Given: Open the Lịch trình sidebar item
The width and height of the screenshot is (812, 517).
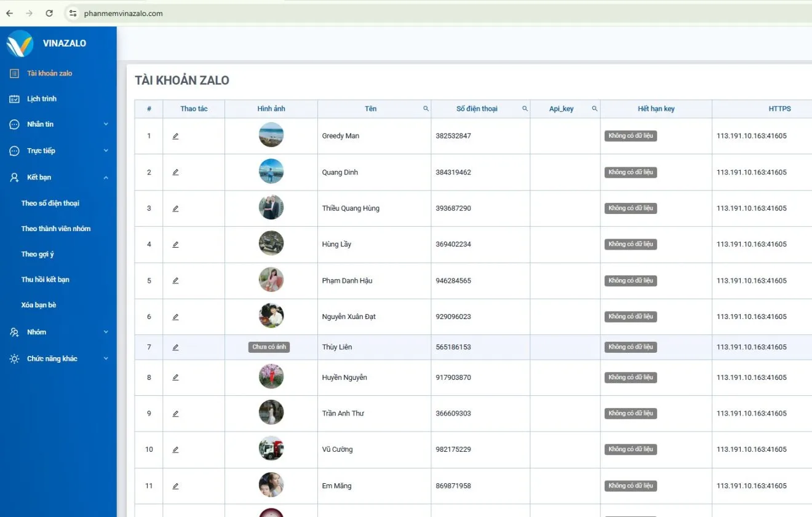Looking at the screenshot, I should pyautogui.click(x=41, y=98).
